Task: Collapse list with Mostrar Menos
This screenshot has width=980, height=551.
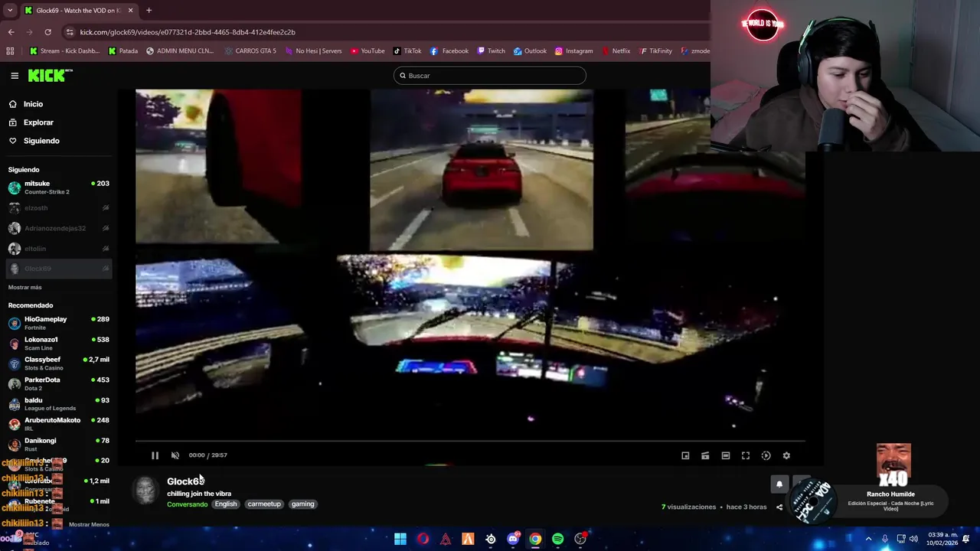Action: click(89, 524)
